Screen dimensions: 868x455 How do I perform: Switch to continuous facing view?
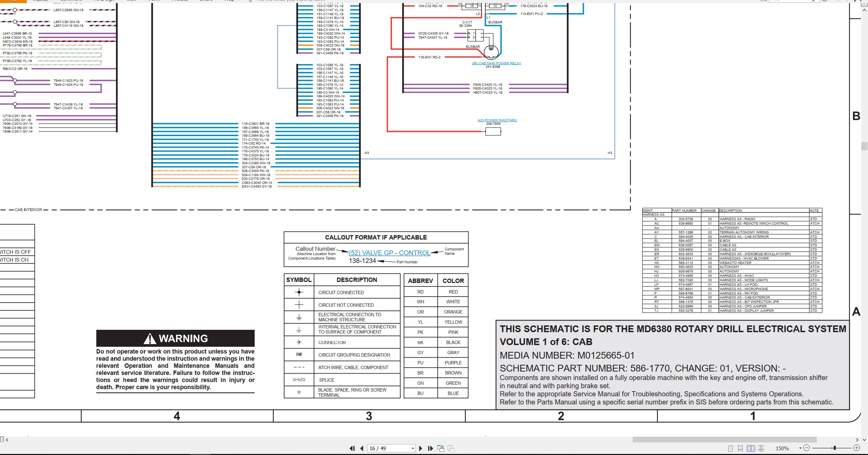coord(761,448)
